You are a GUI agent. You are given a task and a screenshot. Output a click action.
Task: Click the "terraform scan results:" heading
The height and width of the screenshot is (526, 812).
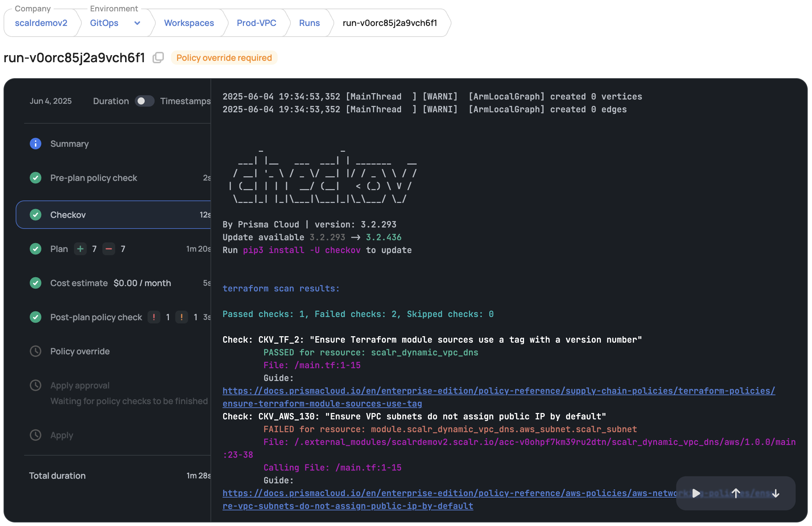[x=281, y=289]
